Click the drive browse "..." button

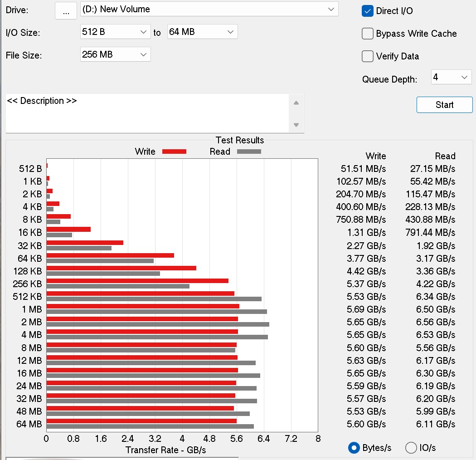(x=66, y=11)
